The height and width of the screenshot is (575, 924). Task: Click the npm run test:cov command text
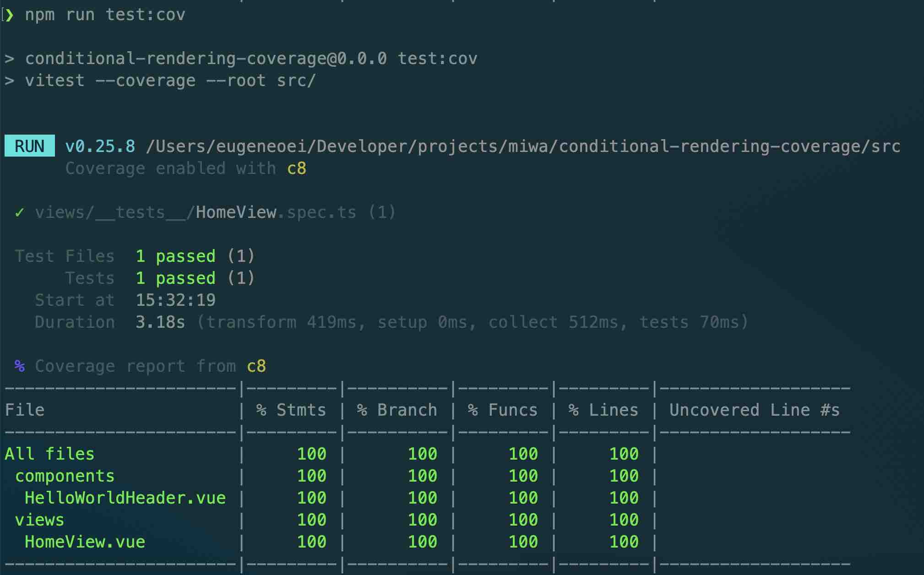pos(105,15)
